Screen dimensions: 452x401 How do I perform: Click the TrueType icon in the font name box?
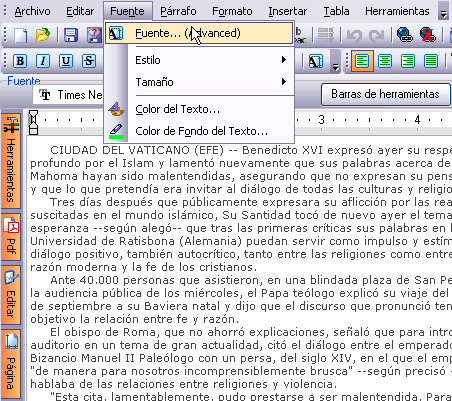pyautogui.click(x=45, y=95)
